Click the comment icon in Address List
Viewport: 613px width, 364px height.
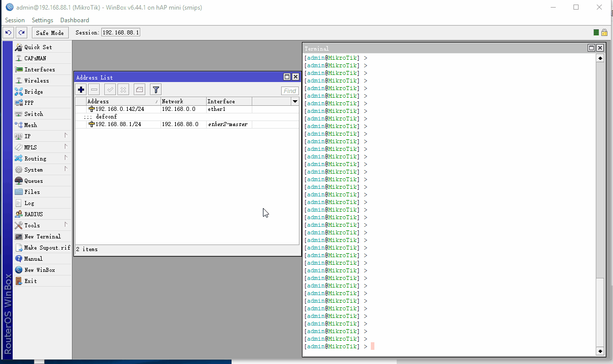click(139, 89)
